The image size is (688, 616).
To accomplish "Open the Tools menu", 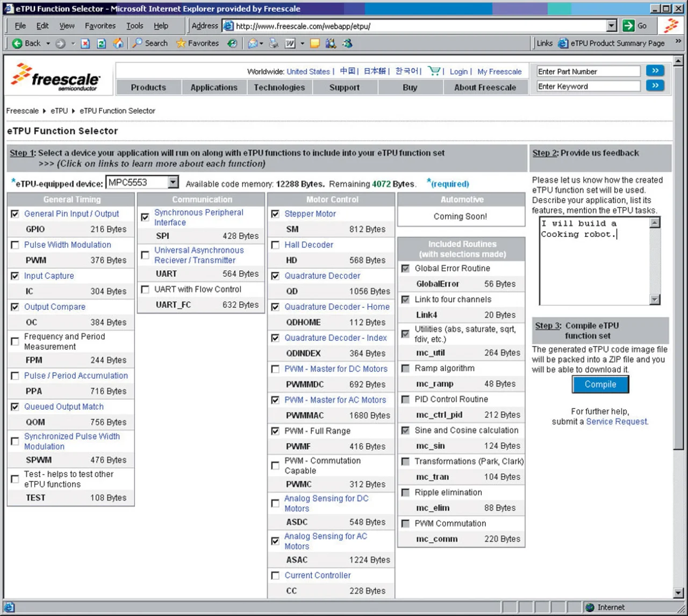I will [134, 26].
